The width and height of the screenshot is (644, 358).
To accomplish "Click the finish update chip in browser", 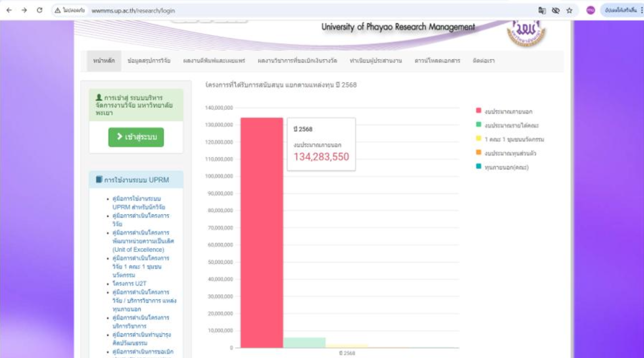I will click(621, 10).
